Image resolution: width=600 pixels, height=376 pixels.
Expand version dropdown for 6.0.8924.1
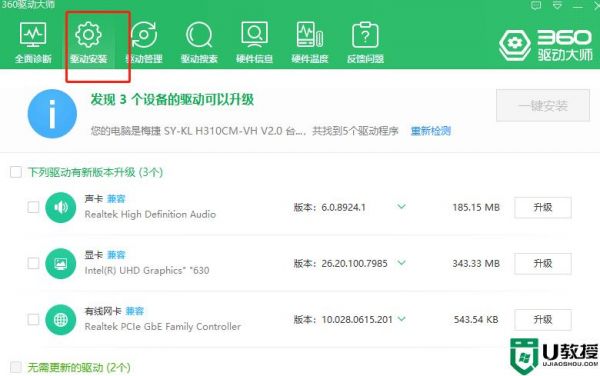click(401, 207)
